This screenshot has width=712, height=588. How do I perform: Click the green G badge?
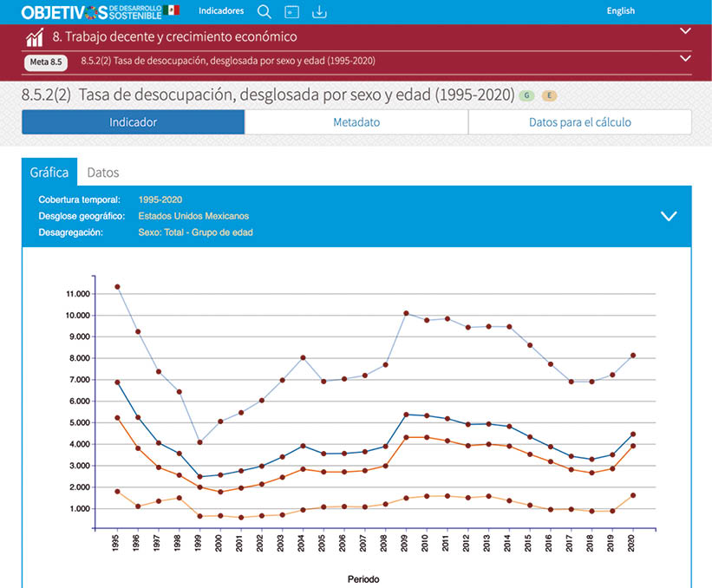[526, 95]
